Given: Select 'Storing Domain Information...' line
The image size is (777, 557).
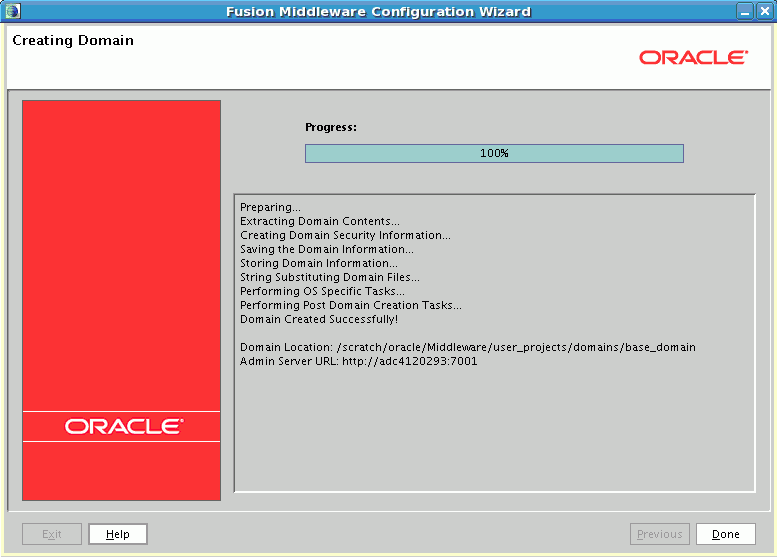Looking at the screenshot, I should (319, 263).
